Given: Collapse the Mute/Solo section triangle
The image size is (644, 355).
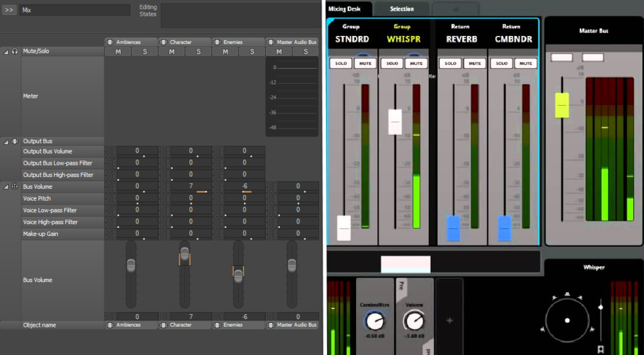Looking at the screenshot, I should 6,52.
